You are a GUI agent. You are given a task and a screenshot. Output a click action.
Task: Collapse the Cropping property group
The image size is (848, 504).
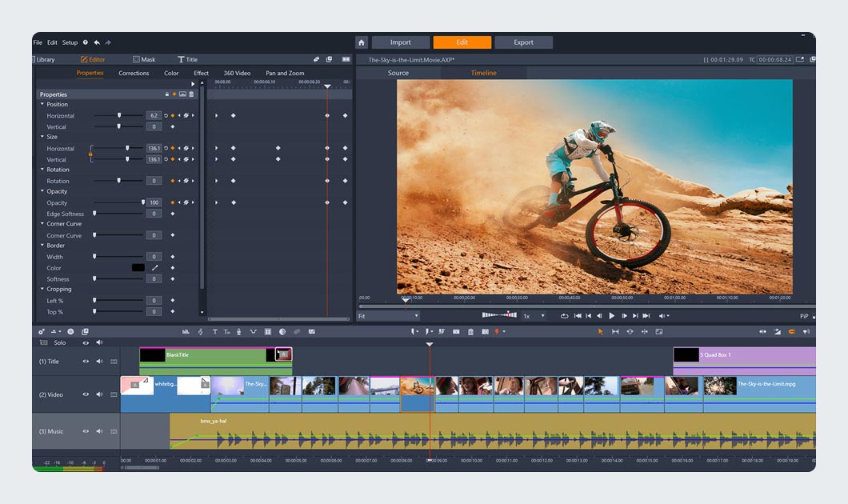[42, 289]
